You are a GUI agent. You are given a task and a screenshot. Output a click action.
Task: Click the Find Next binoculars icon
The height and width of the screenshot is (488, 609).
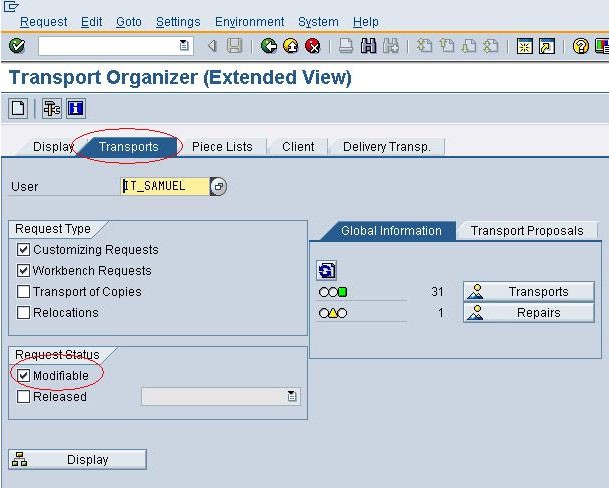(391, 46)
